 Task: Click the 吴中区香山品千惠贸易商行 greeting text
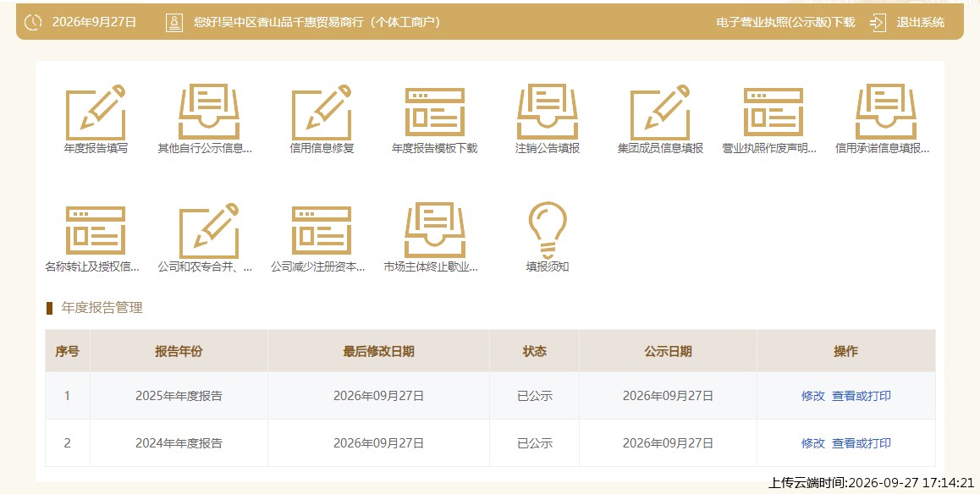(x=317, y=23)
